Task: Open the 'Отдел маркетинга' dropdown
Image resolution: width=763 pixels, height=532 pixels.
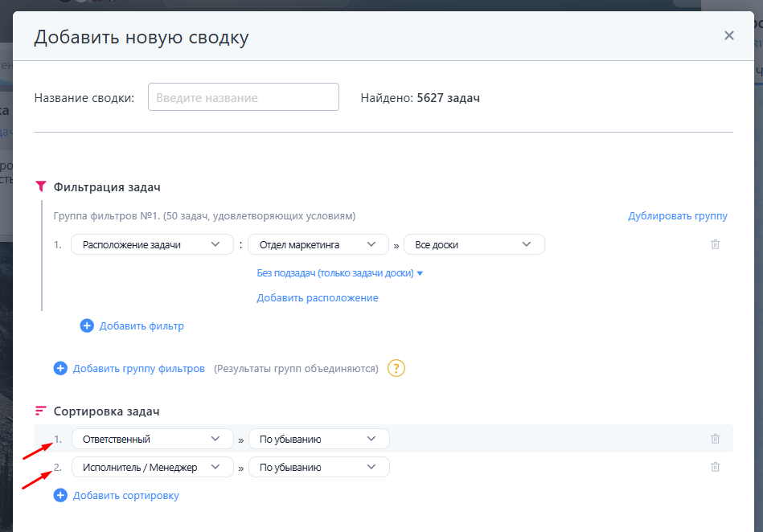Action: point(318,244)
